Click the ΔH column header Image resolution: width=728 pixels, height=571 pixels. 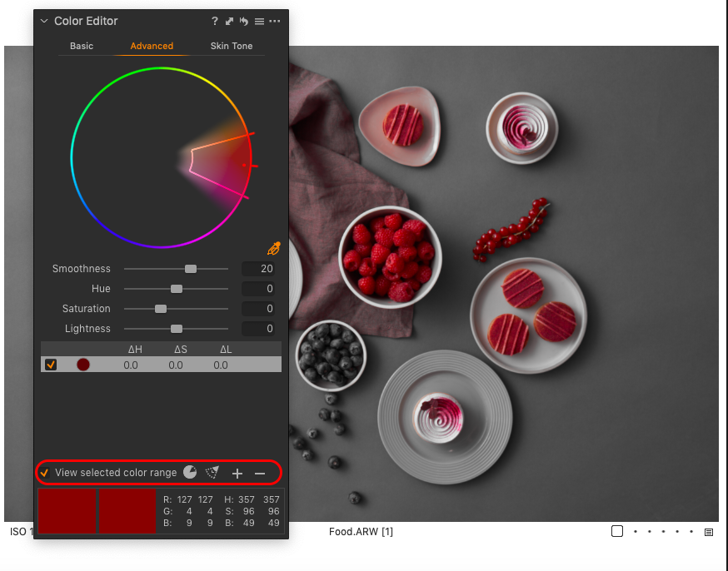135,349
